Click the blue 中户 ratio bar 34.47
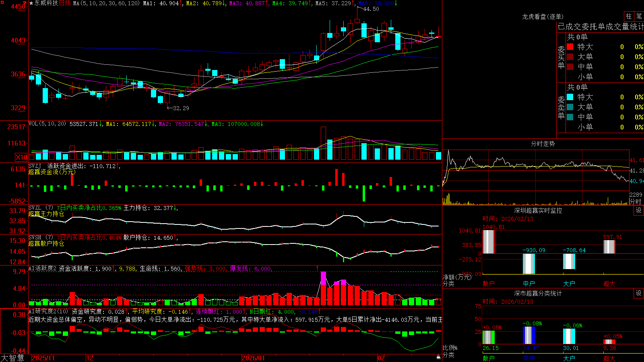This screenshot has height=362, width=644. [529, 335]
